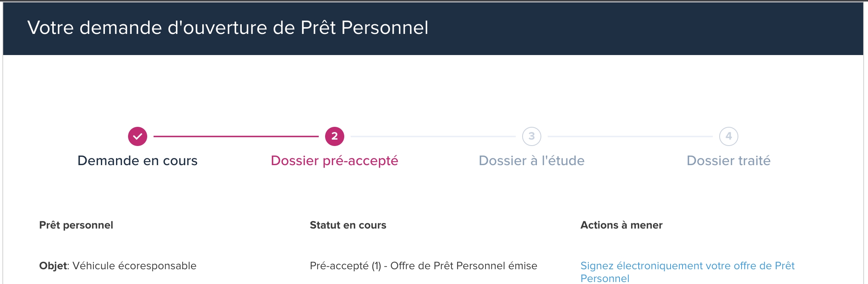Click the step 3 circle icon
868x284 pixels.
tap(532, 136)
